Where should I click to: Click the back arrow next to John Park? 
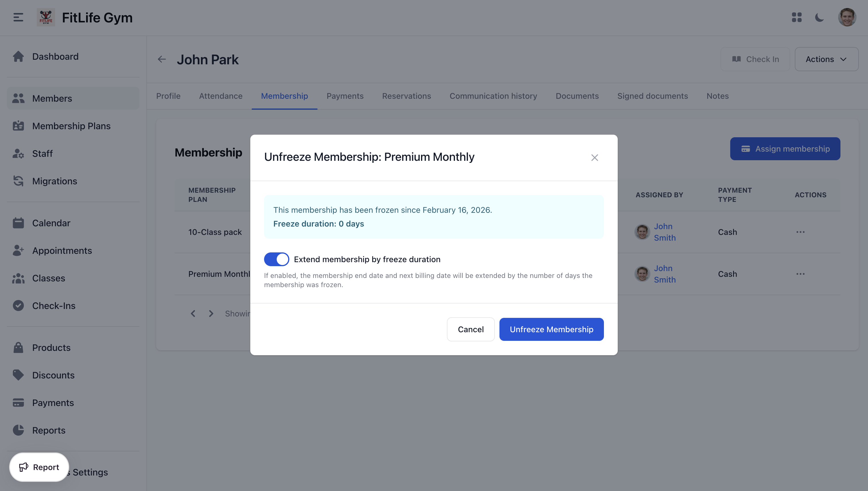click(x=162, y=59)
